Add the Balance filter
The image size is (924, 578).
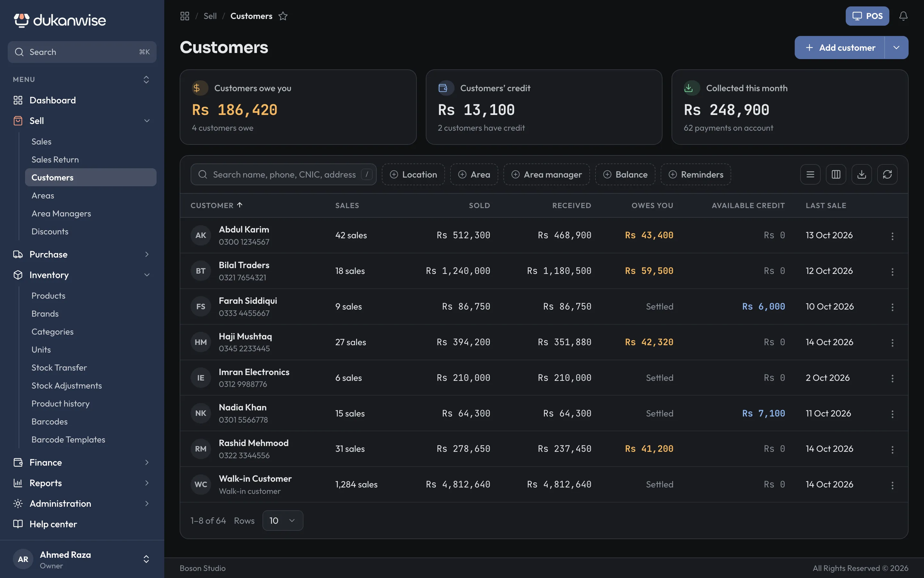pyautogui.click(x=625, y=174)
